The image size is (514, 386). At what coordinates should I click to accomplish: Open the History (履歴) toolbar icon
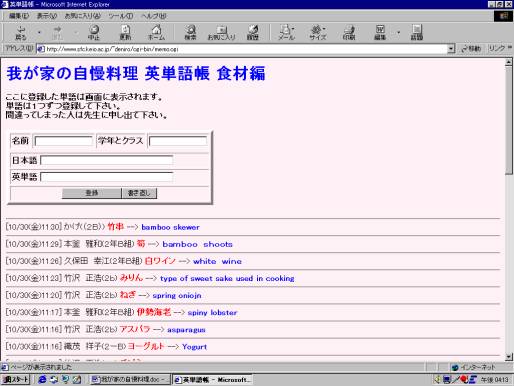tap(253, 33)
